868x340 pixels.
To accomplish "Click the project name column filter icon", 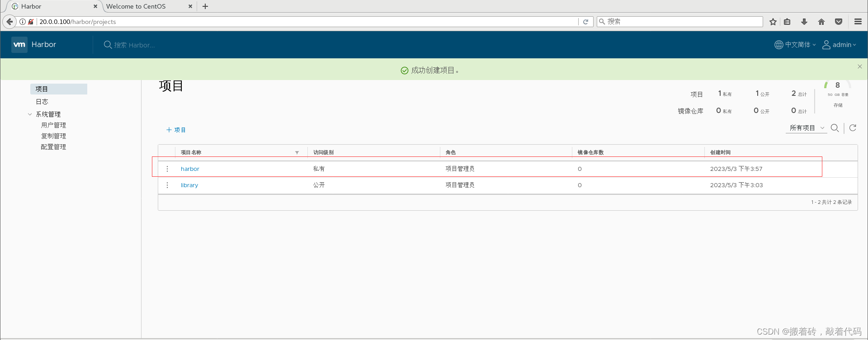I will [x=297, y=153].
